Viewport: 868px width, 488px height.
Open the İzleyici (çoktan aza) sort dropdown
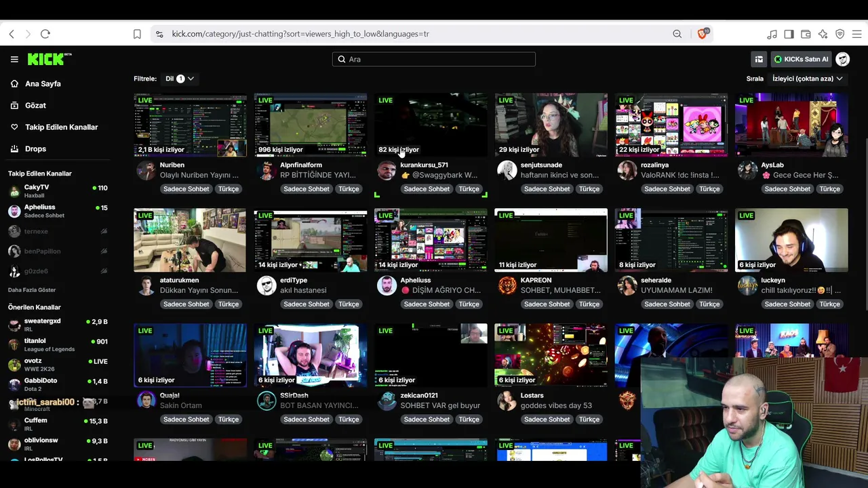(807, 79)
